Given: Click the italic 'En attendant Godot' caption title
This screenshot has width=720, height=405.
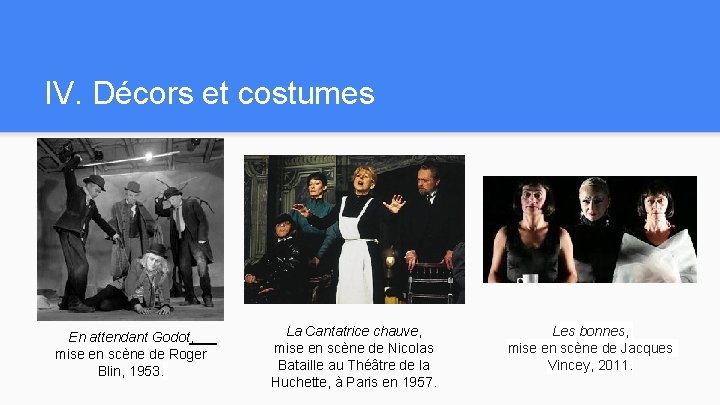Looking at the screenshot, I should point(129,337).
